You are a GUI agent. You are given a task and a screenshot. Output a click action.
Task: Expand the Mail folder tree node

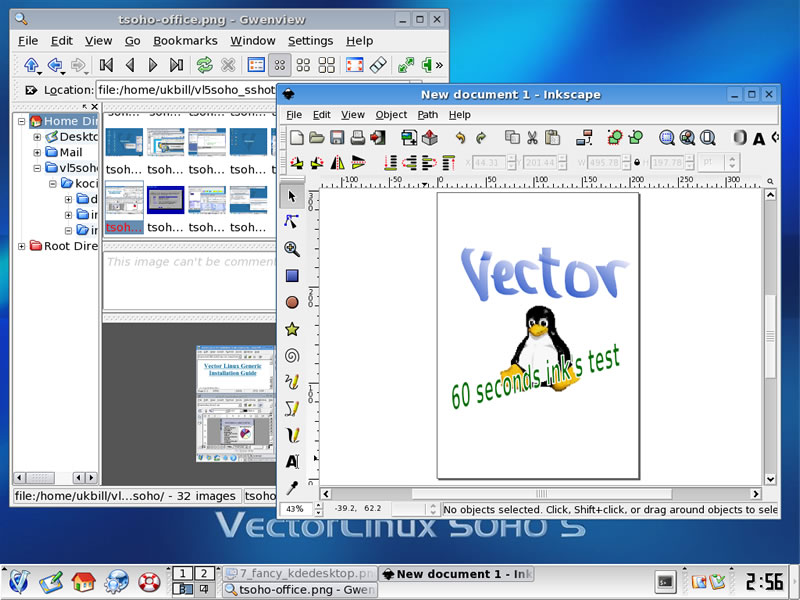(37, 152)
